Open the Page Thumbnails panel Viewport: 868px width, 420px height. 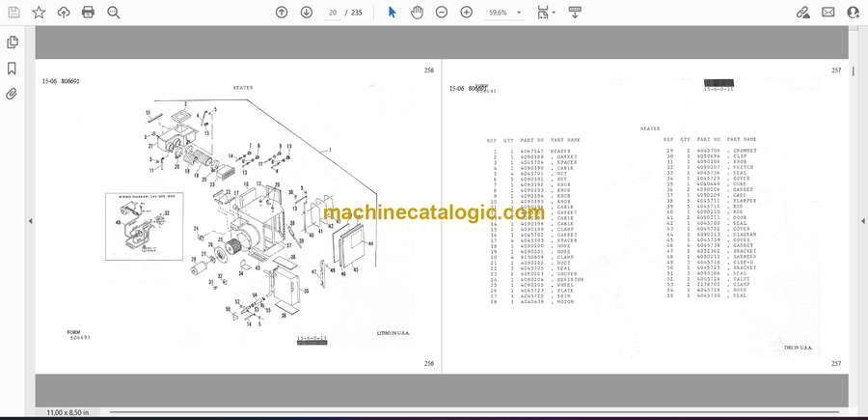(12, 42)
